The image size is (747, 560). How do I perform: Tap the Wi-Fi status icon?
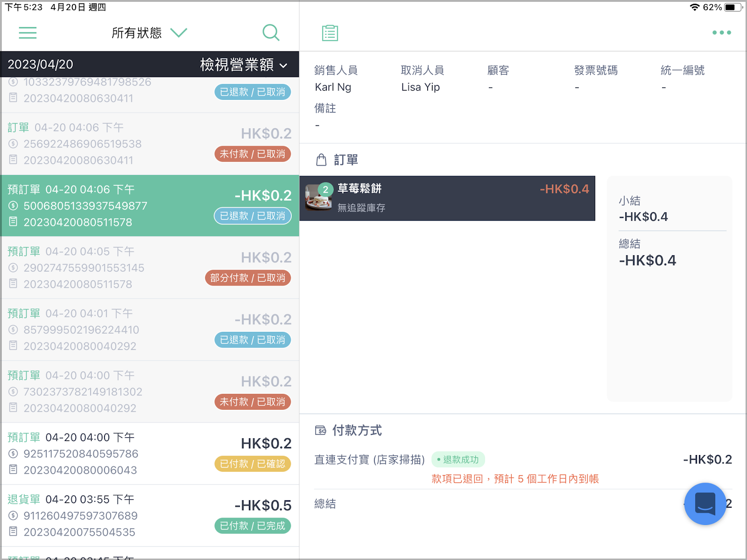point(694,7)
